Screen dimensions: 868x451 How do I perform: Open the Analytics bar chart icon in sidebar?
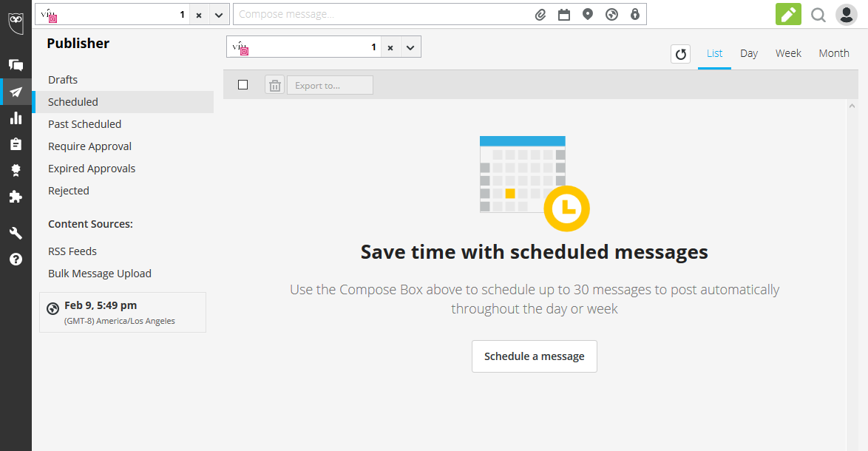click(x=16, y=118)
